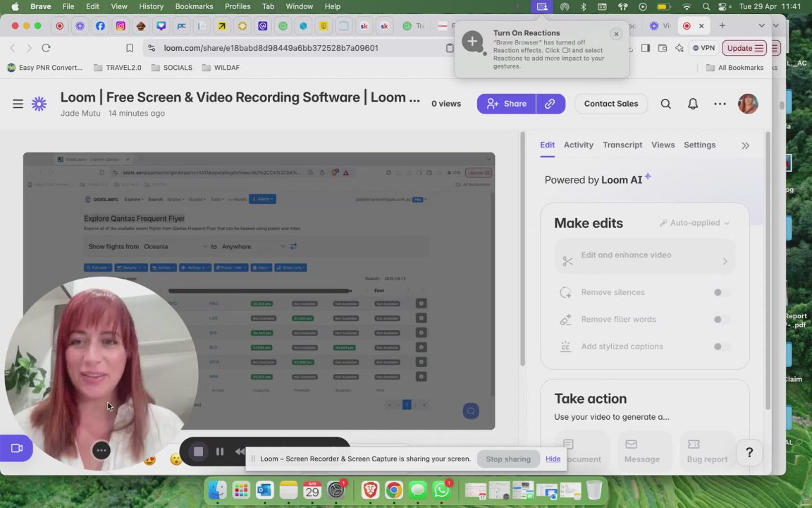Reload the page in Brave
Viewport: 812px width, 508px height.
(x=46, y=48)
